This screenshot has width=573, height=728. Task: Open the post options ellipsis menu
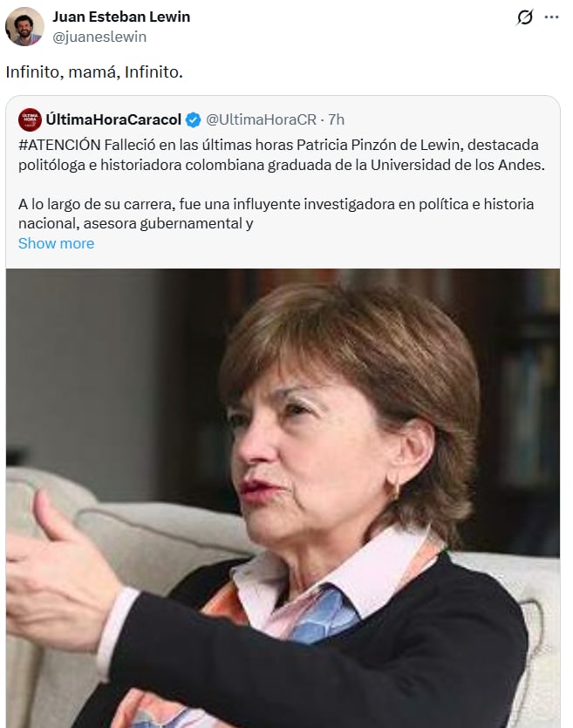[550, 16]
